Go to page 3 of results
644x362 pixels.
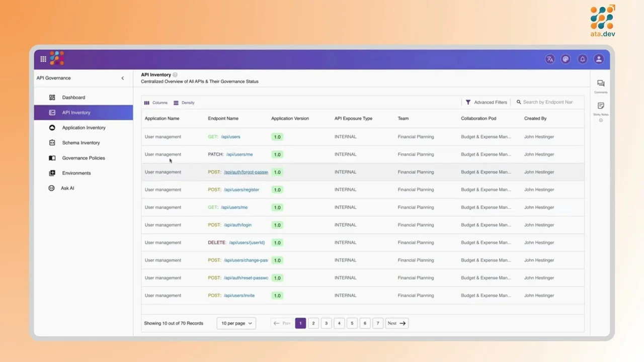point(326,323)
